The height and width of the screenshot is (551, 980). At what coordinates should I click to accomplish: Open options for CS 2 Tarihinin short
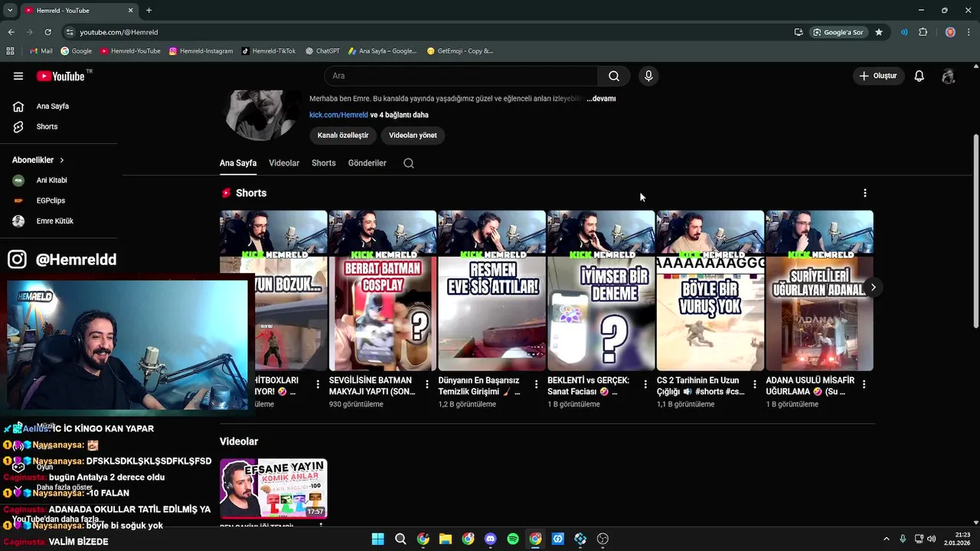coord(755,384)
